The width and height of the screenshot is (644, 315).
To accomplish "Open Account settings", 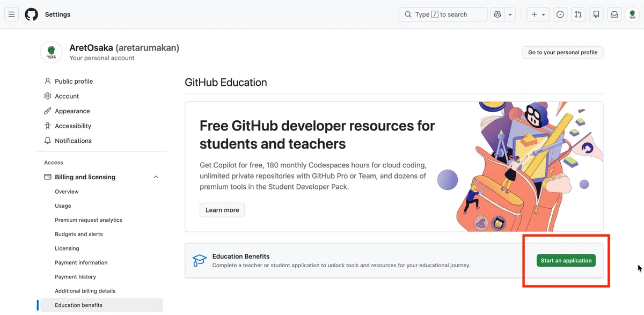I will pos(67,96).
